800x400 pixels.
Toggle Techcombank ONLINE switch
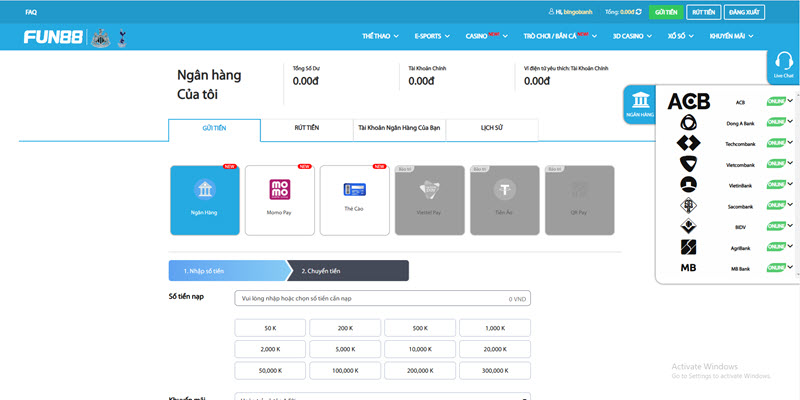click(776, 143)
